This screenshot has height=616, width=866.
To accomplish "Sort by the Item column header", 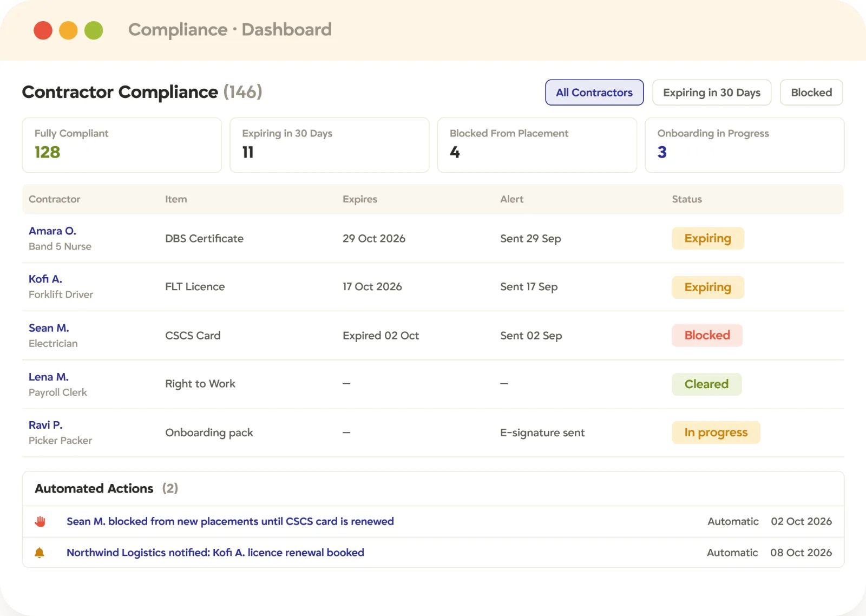I will [176, 199].
